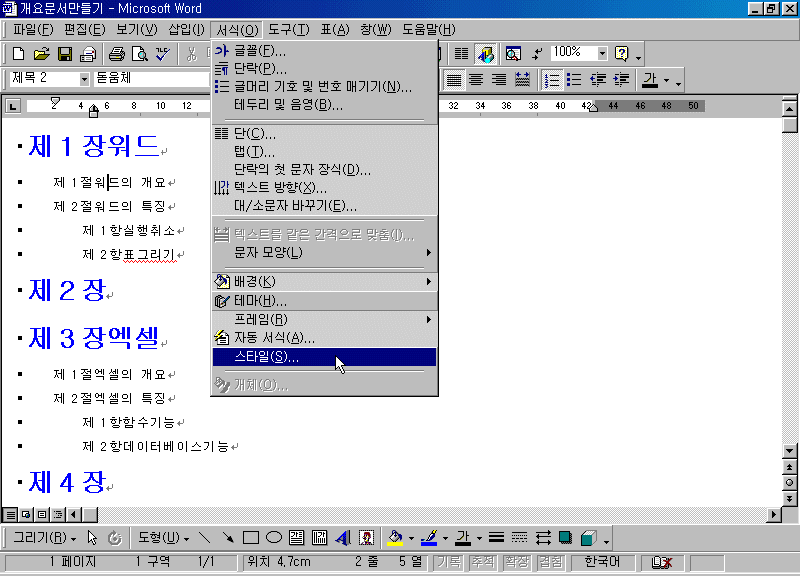Print the document using the printer icon
Screen dimensions: 800x576
116,54
